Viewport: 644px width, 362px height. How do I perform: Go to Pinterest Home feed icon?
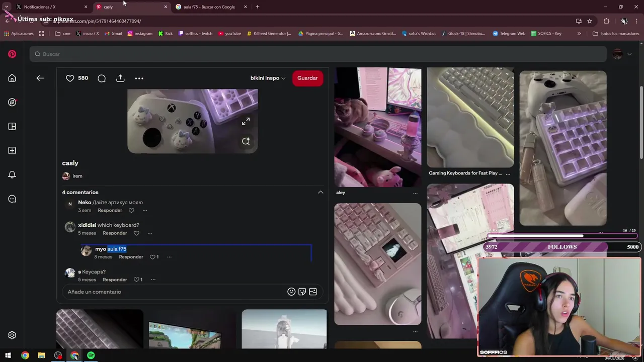click(x=12, y=78)
